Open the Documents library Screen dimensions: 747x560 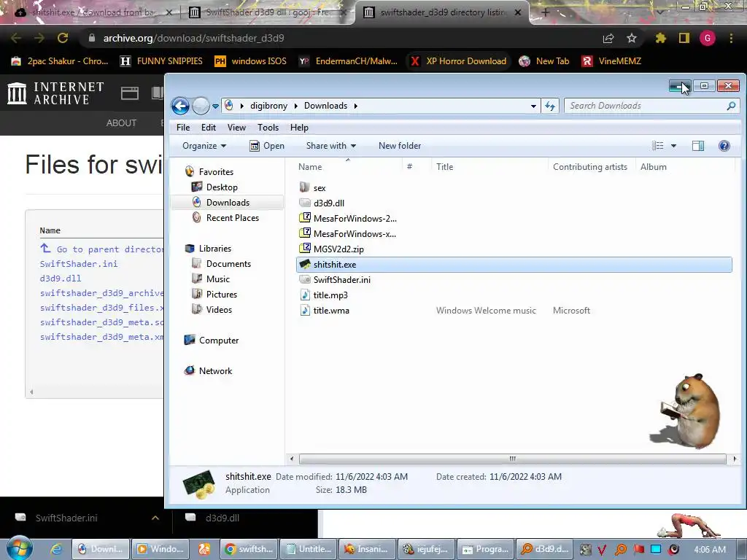tap(228, 264)
